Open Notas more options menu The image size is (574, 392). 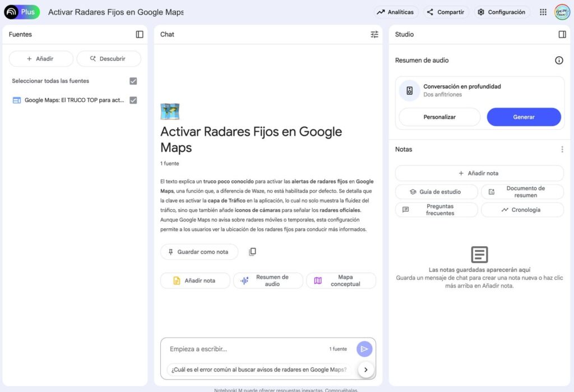click(562, 150)
